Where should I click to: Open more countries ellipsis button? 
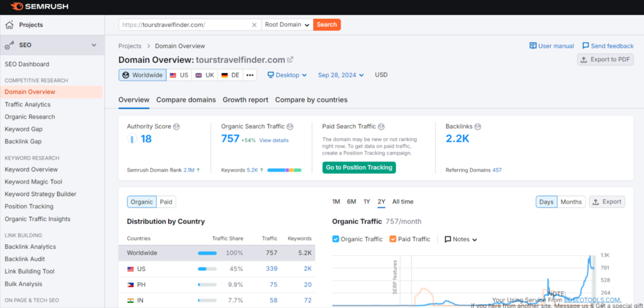[x=250, y=75]
